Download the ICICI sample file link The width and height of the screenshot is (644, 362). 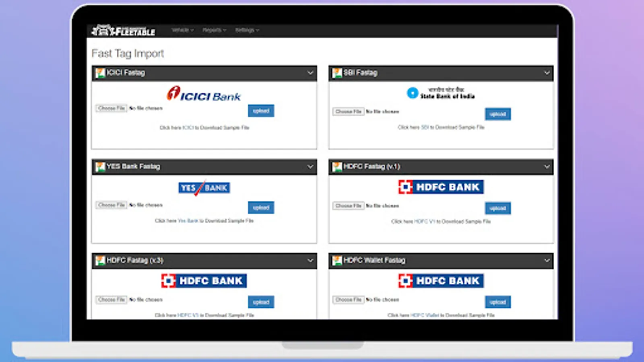pyautogui.click(x=188, y=128)
